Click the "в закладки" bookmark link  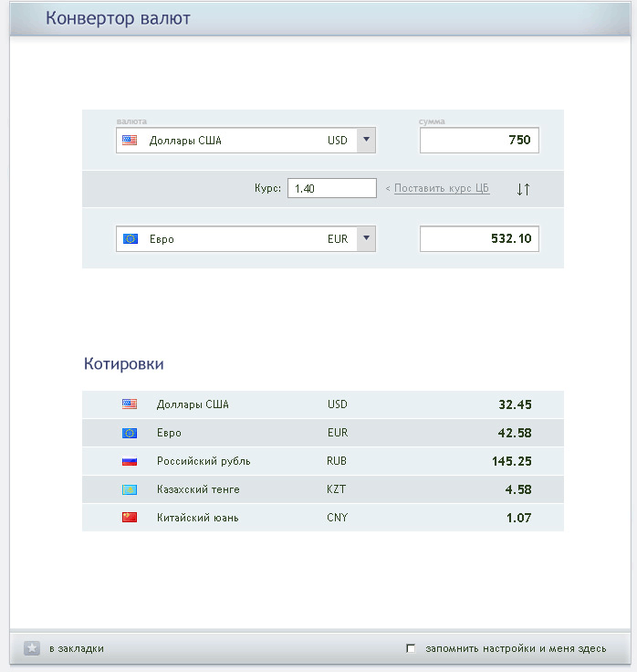tap(76, 648)
